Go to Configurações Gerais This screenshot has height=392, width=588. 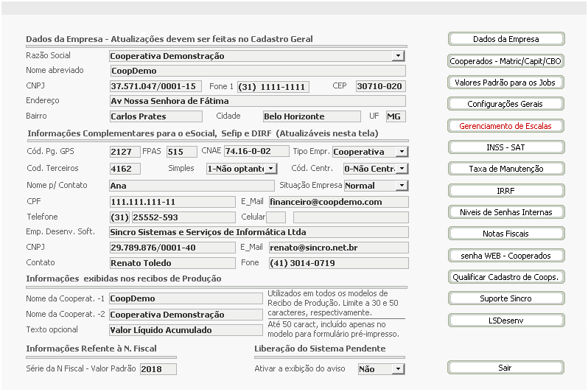[x=506, y=104]
